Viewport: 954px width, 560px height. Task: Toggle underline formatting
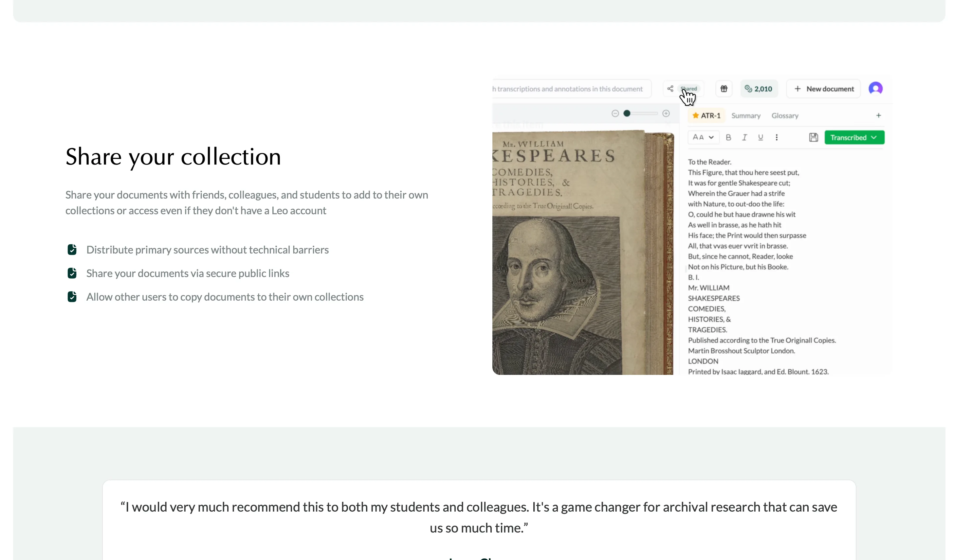coord(761,137)
